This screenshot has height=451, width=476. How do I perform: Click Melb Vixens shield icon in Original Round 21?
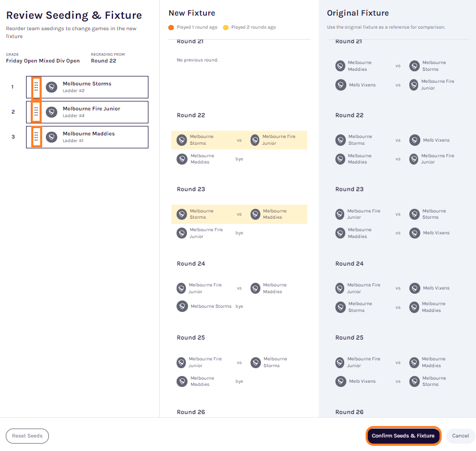[340, 85]
